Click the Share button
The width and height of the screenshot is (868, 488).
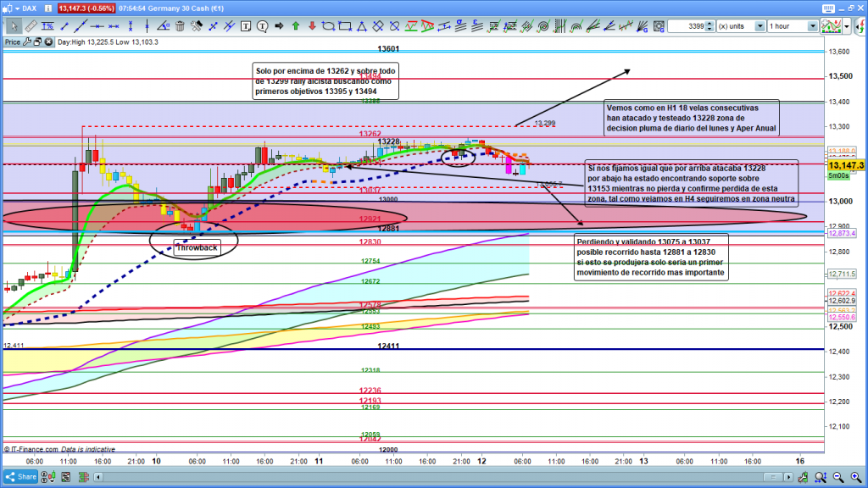pyautogui.click(x=23, y=477)
